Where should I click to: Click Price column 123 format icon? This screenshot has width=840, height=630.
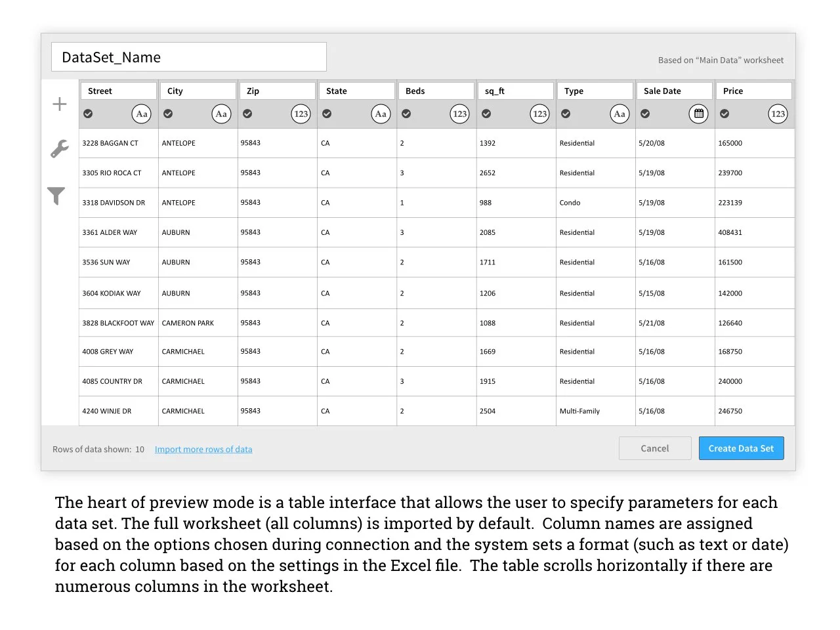coord(778,114)
